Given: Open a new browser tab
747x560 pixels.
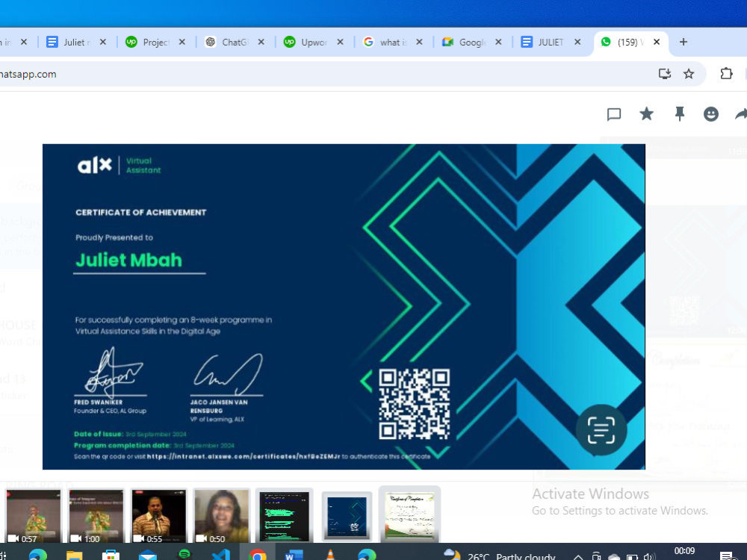Looking at the screenshot, I should pos(684,42).
